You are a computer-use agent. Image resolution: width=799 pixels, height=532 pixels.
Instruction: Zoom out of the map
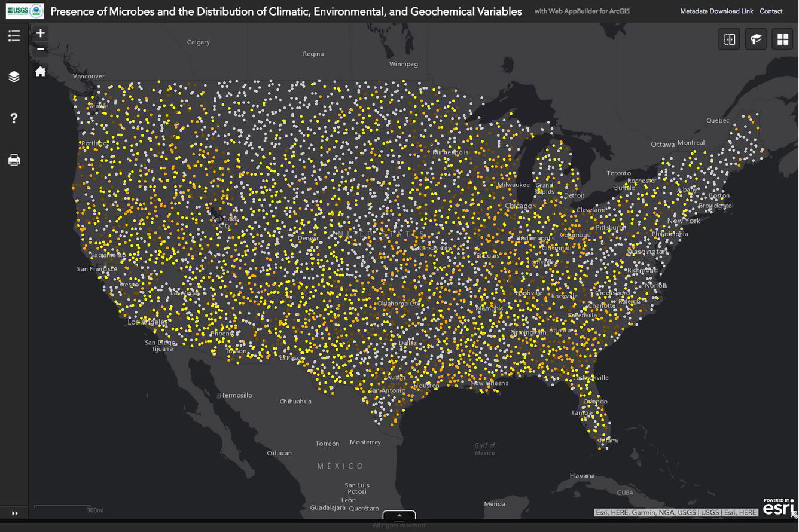[41, 49]
